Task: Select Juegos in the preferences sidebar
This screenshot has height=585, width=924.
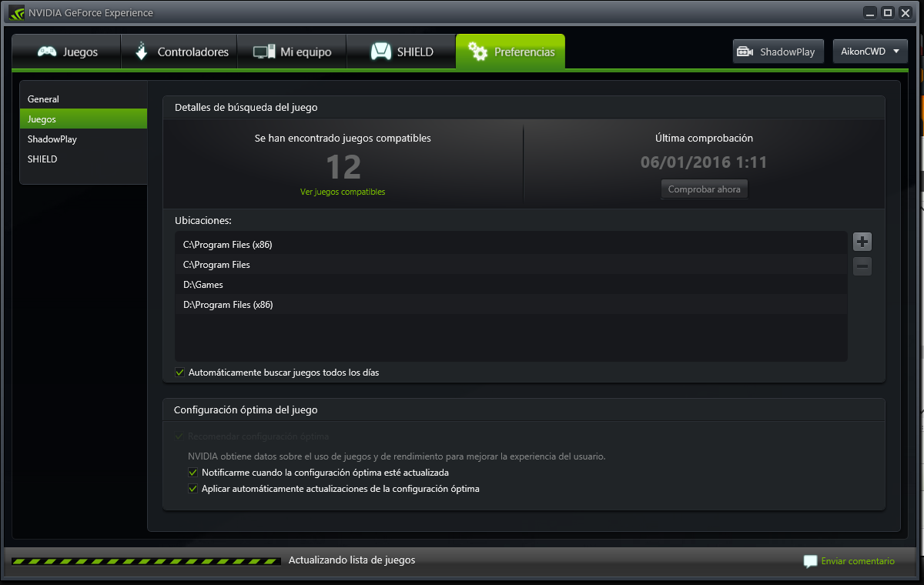Action: (83, 119)
